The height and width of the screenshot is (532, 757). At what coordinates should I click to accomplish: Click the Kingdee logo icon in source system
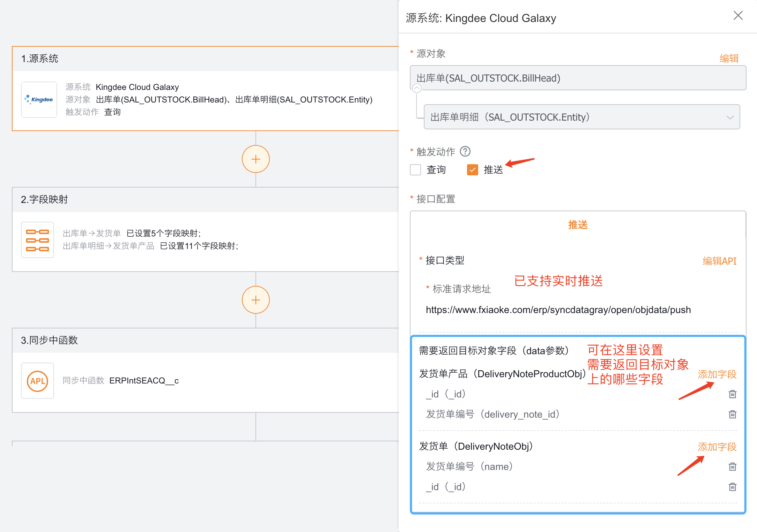39,100
